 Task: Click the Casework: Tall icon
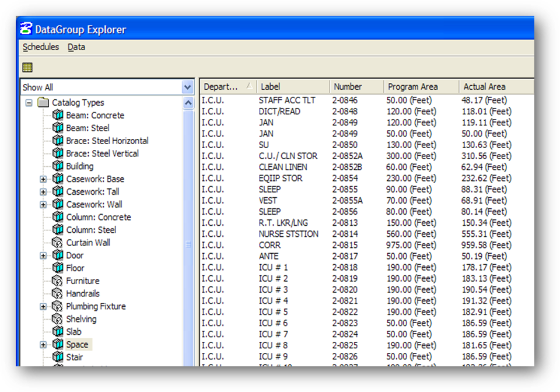pyautogui.click(x=58, y=191)
